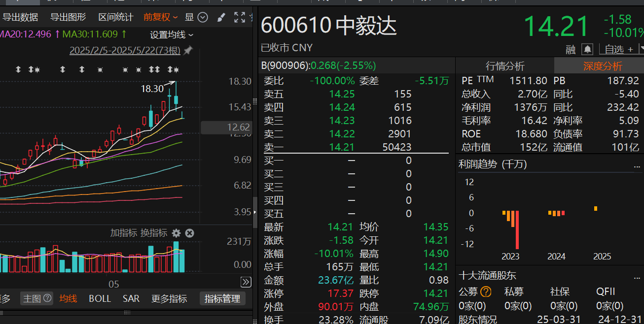Open the circled chevron next to 显

point(203,17)
